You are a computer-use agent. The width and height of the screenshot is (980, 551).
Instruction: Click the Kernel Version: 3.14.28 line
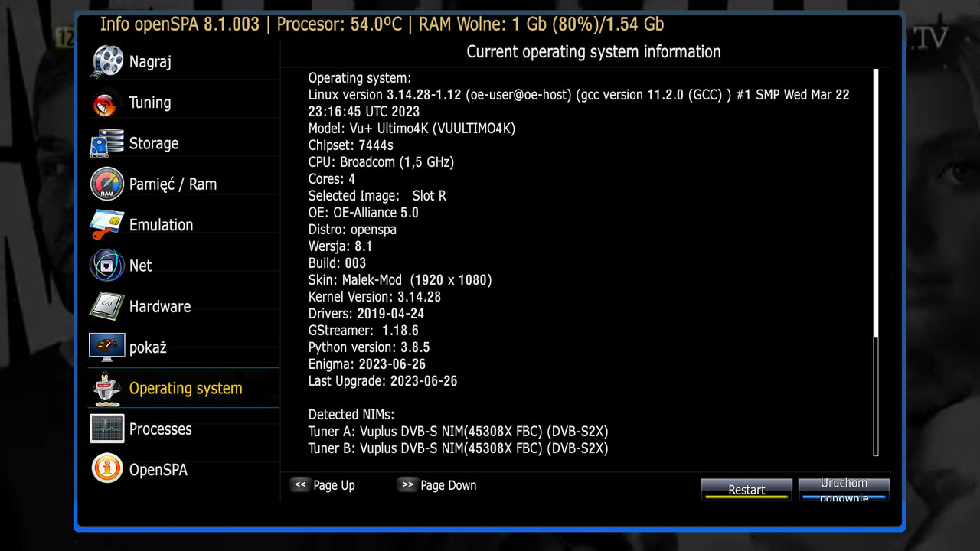click(x=374, y=296)
